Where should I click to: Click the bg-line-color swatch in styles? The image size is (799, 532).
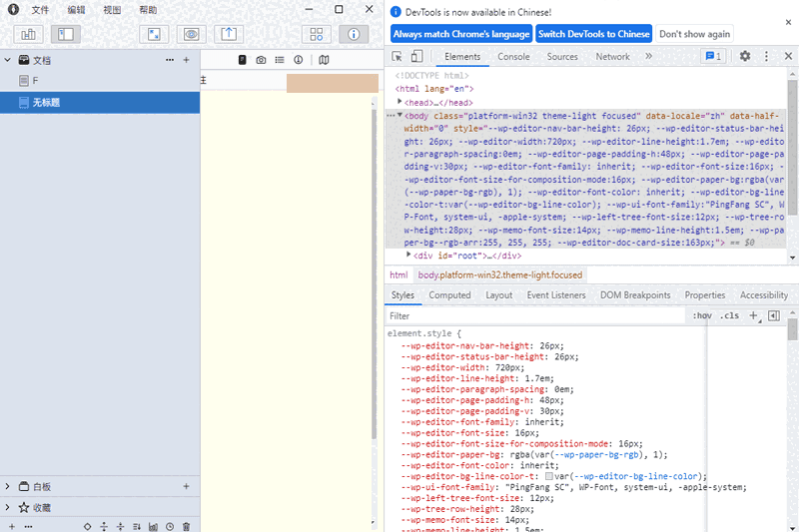coord(549,477)
